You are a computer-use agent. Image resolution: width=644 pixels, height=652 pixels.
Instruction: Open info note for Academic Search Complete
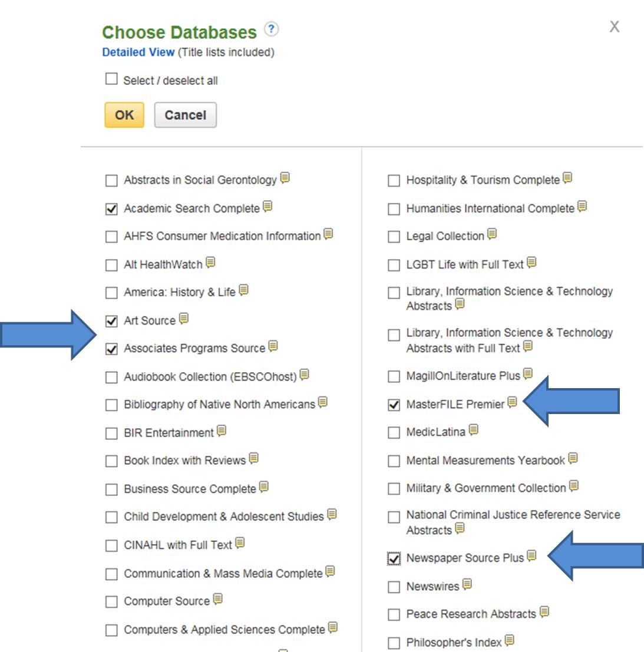267,206
